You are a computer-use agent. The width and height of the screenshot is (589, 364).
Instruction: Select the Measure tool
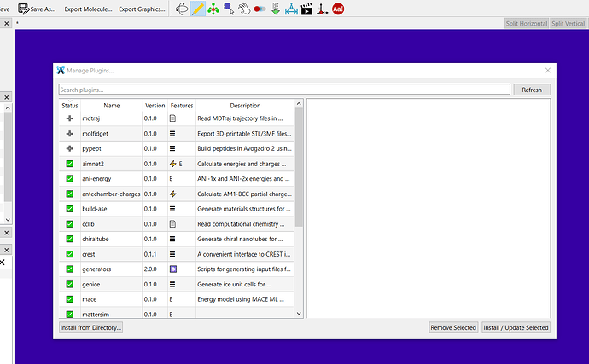(291, 9)
